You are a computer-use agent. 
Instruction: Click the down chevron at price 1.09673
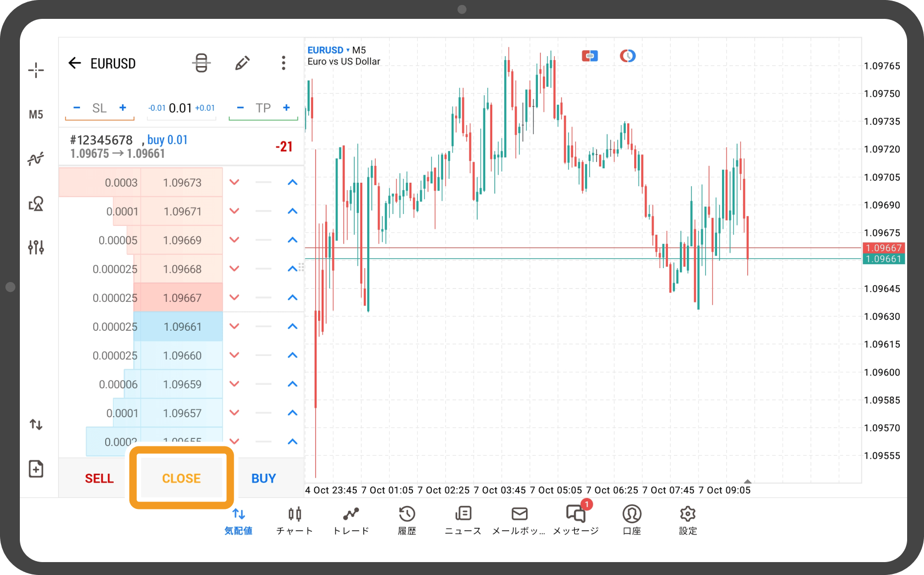235,182
